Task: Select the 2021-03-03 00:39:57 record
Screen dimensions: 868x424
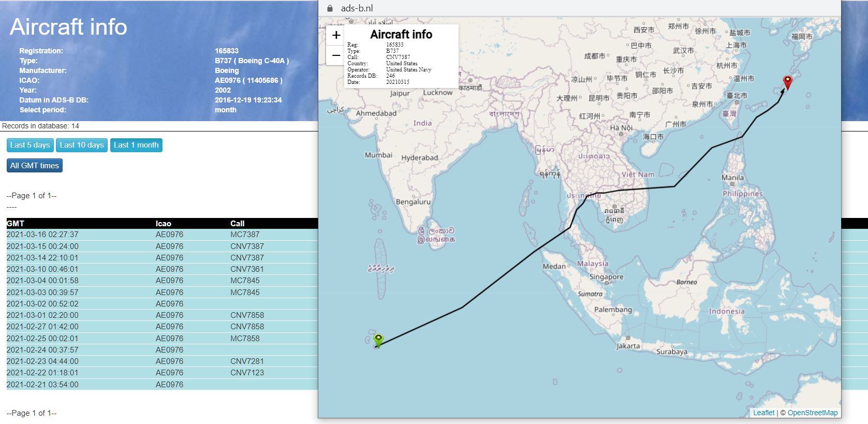Action: (x=162, y=293)
